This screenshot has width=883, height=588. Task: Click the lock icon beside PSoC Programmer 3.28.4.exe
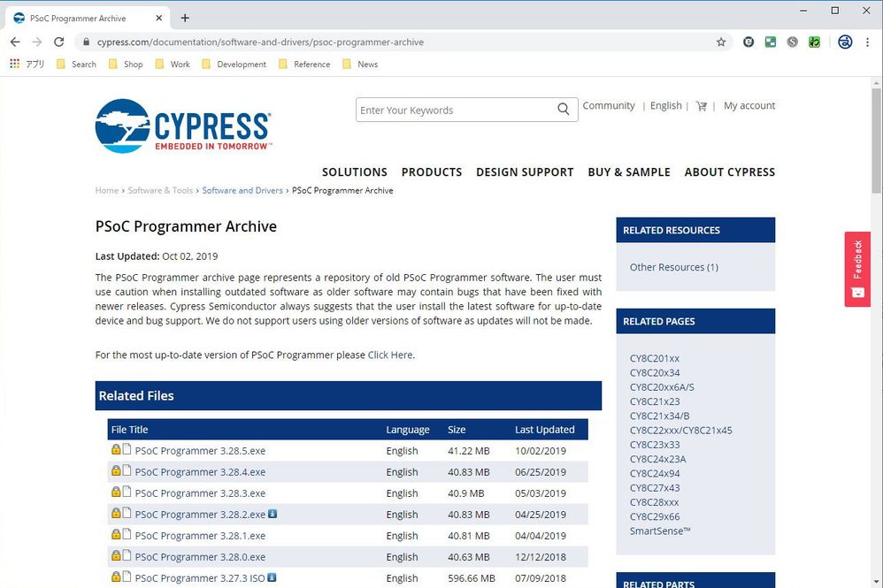[x=116, y=470]
